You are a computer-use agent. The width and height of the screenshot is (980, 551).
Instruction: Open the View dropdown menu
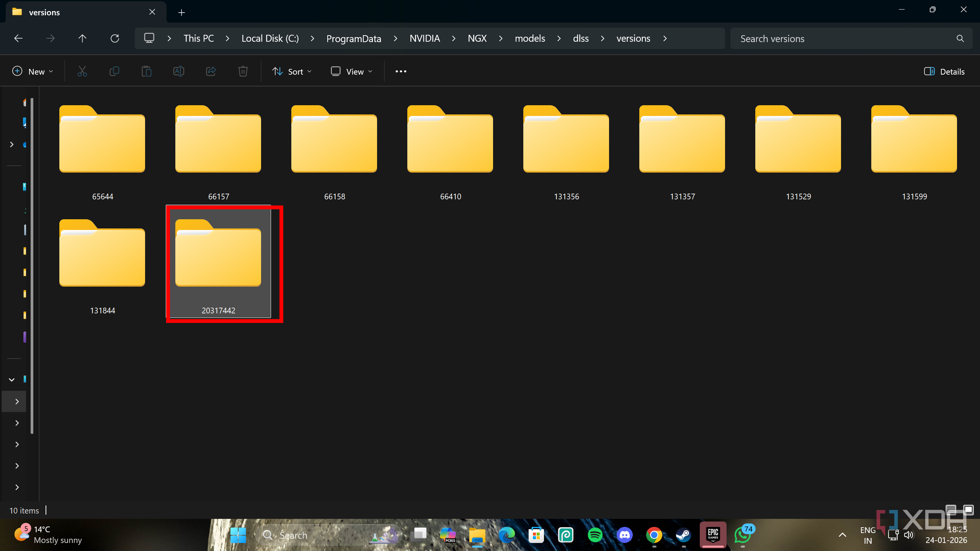(351, 72)
